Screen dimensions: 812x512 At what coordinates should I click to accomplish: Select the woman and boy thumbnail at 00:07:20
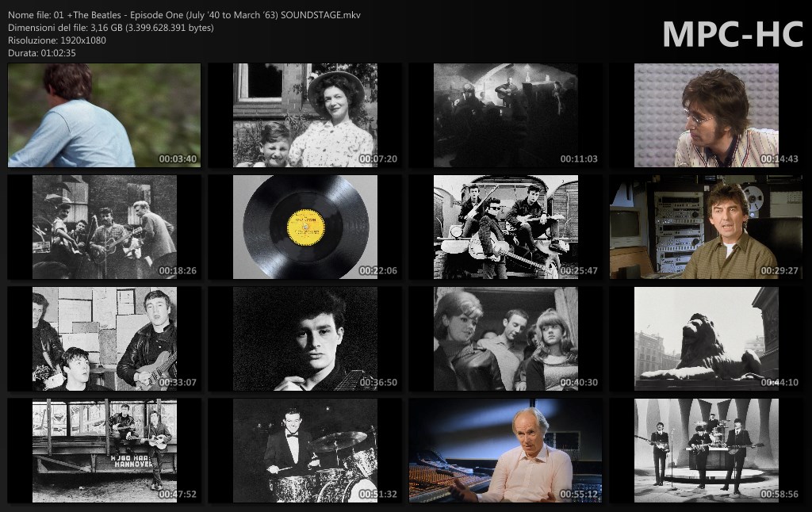coord(305,116)
